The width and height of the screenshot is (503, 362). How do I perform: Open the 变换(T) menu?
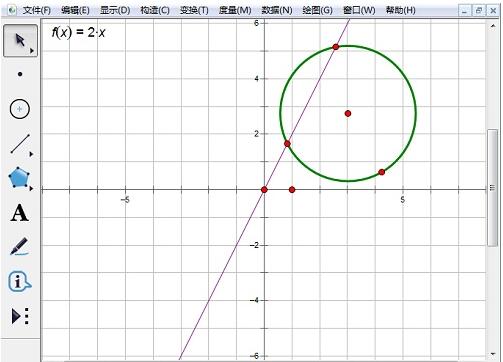[194, 10]
